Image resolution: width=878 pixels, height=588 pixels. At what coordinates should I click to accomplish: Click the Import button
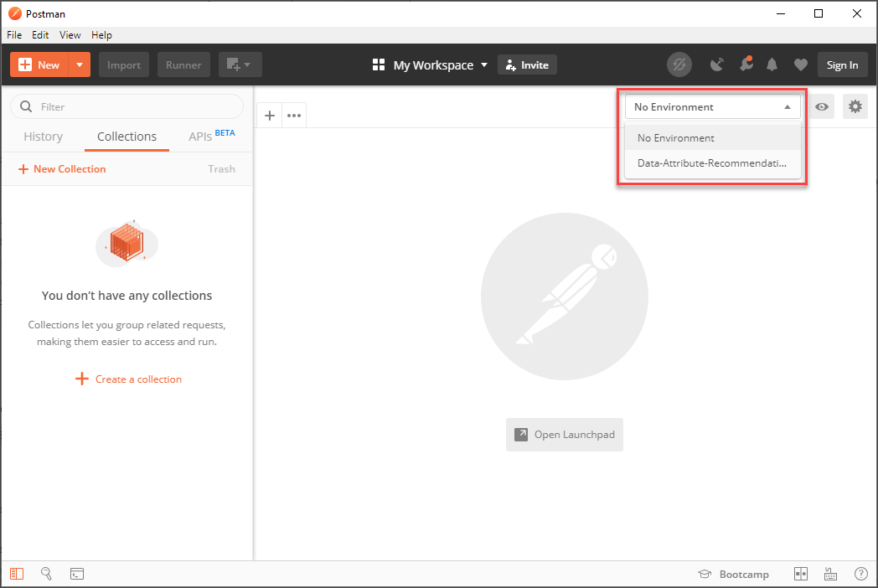pos(124,65)
